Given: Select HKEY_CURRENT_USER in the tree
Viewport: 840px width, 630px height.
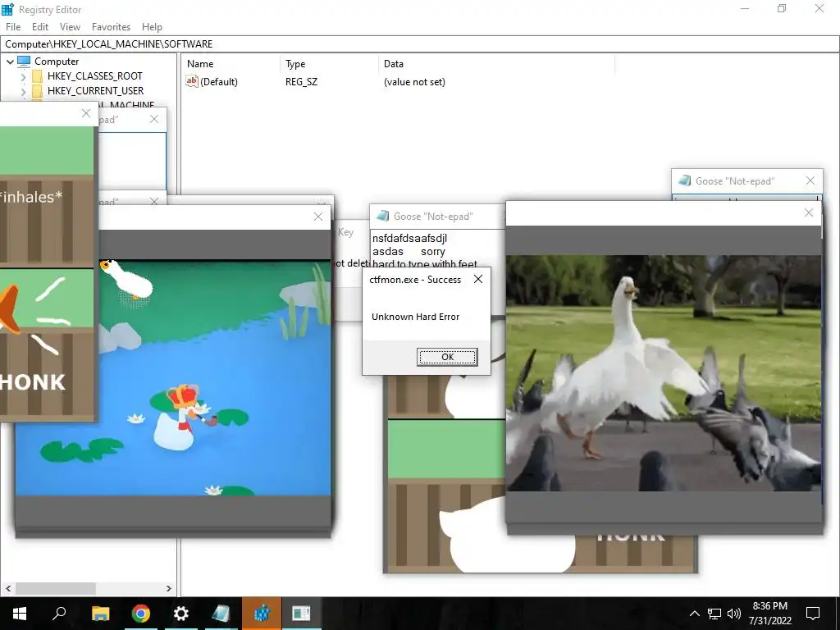Looking at the screenshot, I should (95, 90).
